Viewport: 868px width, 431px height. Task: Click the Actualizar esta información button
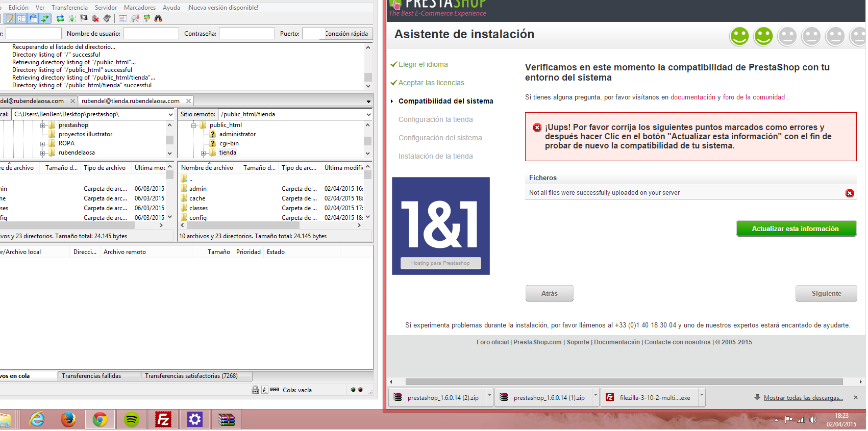(796, 229)
